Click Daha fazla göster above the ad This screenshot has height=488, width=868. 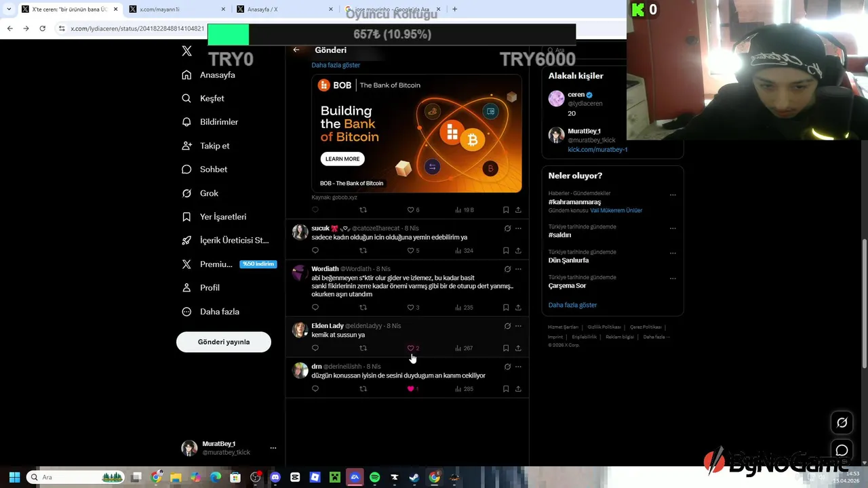tap(336, 65)
